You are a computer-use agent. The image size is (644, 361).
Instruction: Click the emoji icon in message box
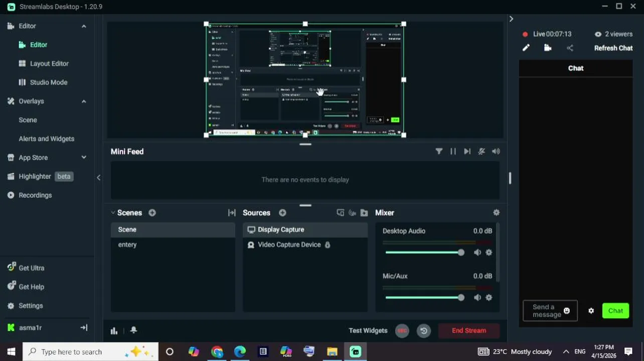tap(567, 311)
